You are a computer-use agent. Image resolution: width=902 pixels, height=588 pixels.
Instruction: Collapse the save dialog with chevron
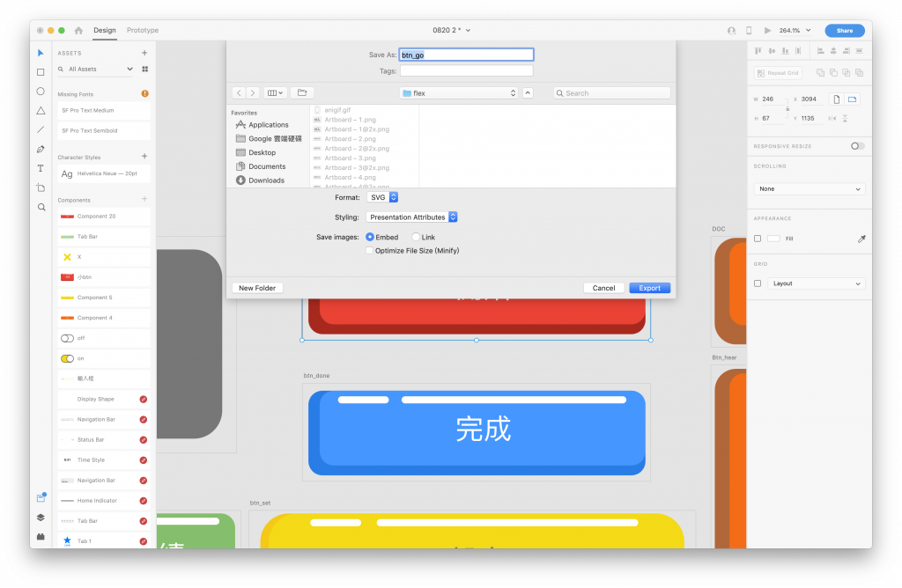click(x=528, y=92)
